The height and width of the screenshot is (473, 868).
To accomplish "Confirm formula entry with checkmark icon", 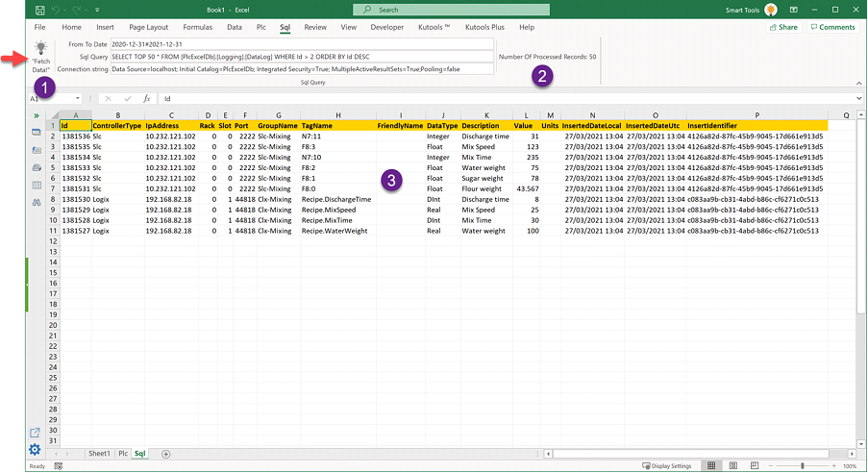I will coord(128,99).
